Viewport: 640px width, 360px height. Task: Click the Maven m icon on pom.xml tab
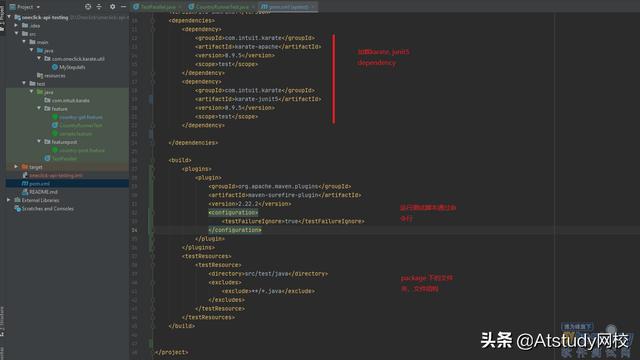pos(264,7)
